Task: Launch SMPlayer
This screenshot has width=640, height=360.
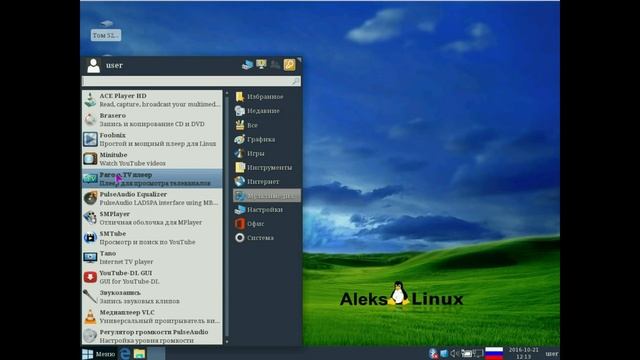Action: (152, 218)
